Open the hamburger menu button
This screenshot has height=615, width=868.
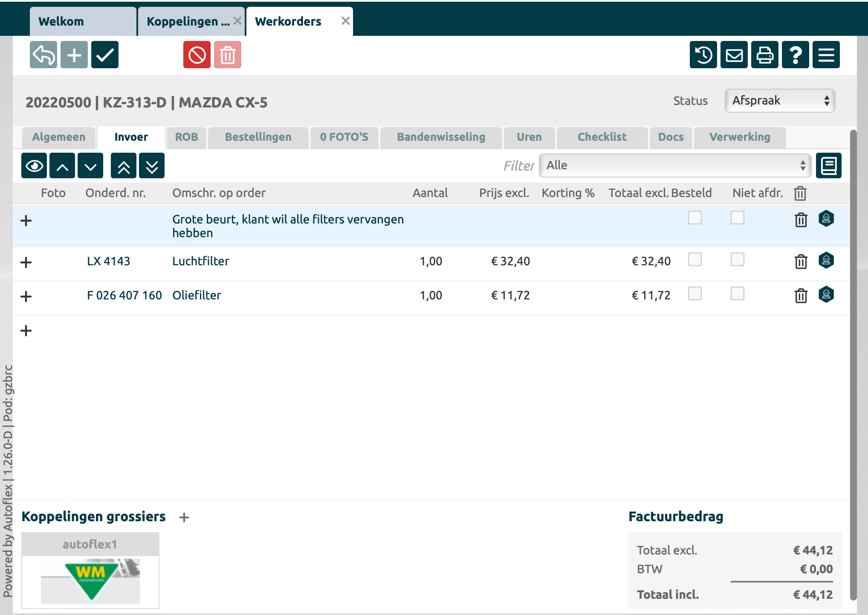826,55
